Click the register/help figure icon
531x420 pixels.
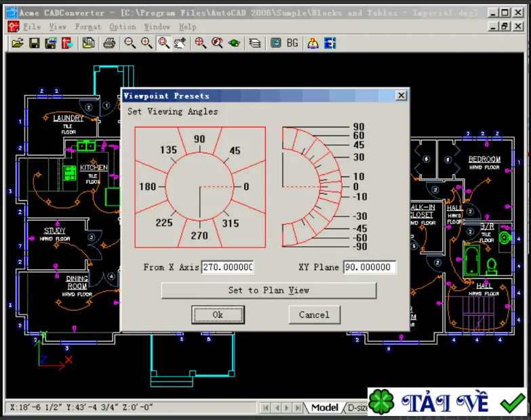[x=313, y=43]
